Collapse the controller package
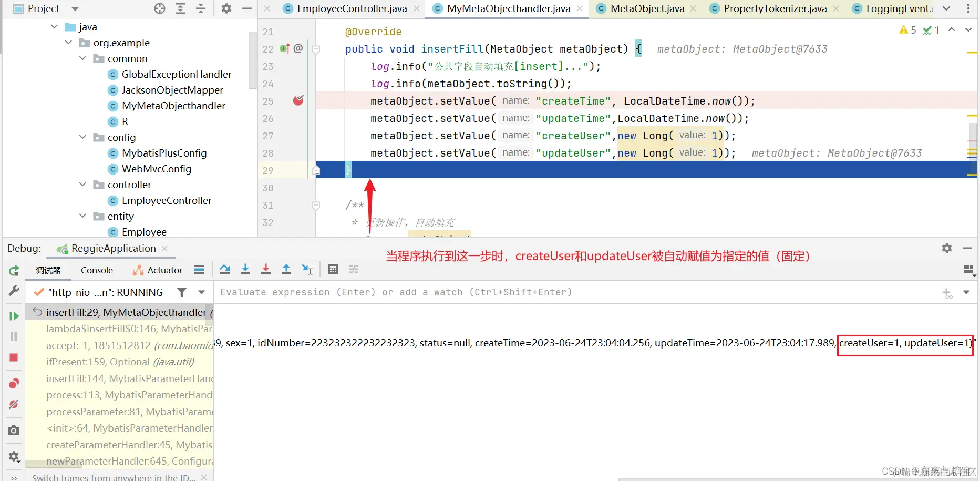Viewport: 980px width, 481px height. 82,184
